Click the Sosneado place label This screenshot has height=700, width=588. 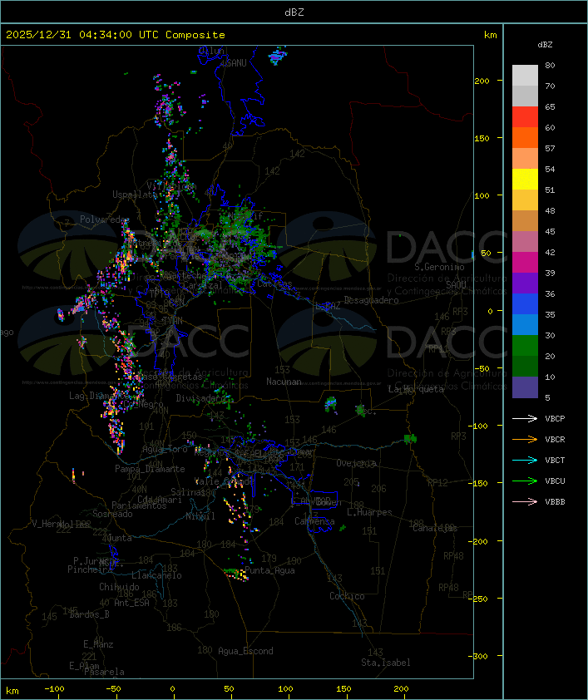[x=112, y=514]
